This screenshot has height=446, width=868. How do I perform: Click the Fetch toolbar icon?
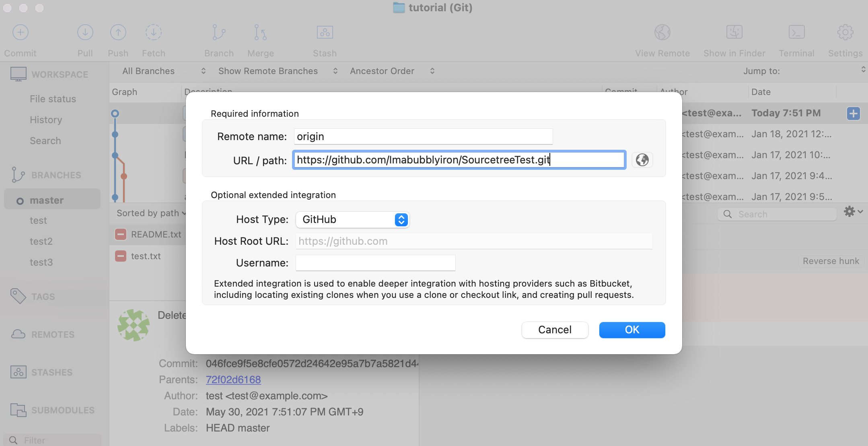tap(153, 33)
